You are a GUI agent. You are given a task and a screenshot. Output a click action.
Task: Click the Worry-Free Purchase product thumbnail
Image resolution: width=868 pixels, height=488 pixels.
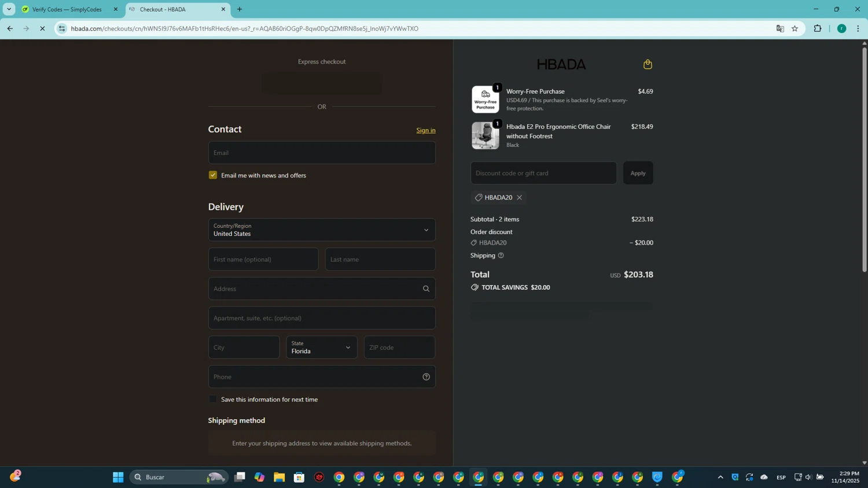[486, 99]
